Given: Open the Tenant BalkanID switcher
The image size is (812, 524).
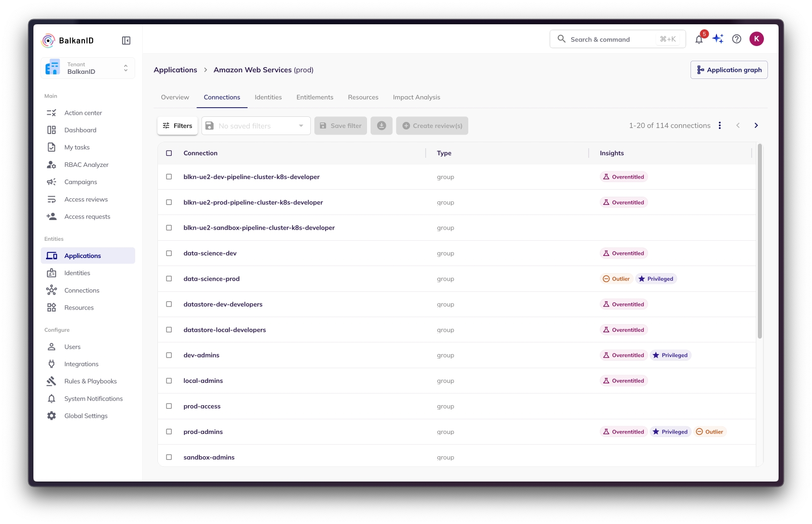Looking at the screenshot, I should click(88, 68).
